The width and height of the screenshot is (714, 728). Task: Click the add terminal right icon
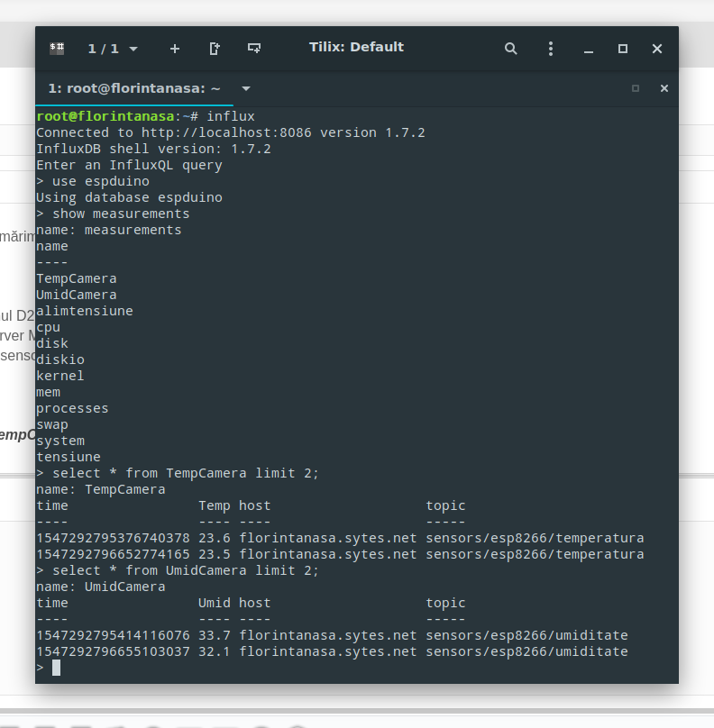[x=215, y=49]
